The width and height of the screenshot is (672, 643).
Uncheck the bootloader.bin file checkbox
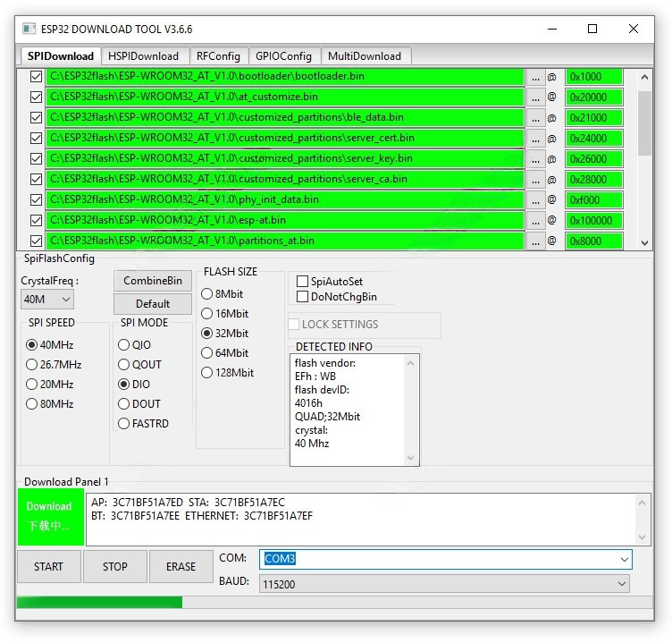click(x=36, y=77)
